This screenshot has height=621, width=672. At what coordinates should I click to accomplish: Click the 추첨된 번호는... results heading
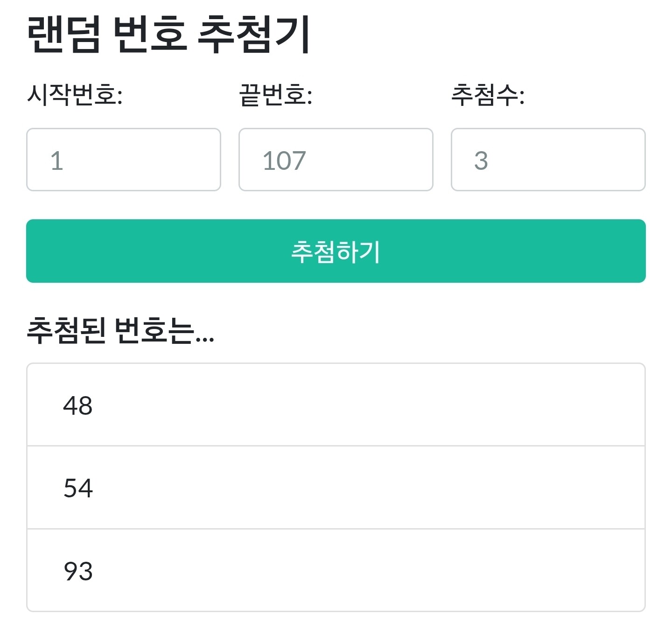click(120, 330)
